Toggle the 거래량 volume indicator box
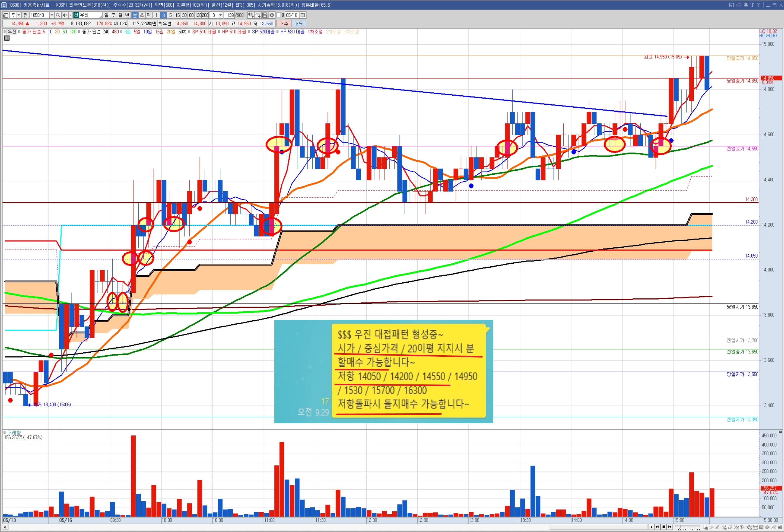This screenshot has width=784, height=532. (x=5, y=433)
